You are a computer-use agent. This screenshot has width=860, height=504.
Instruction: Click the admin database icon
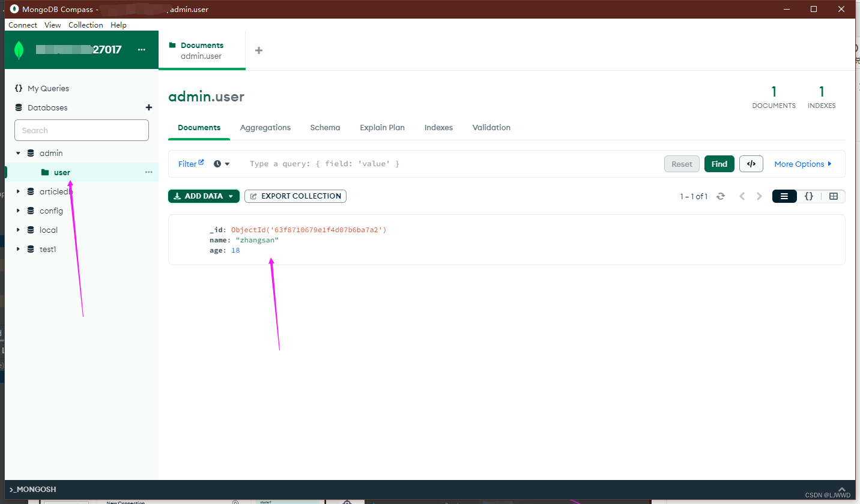[x=31, y=153]
